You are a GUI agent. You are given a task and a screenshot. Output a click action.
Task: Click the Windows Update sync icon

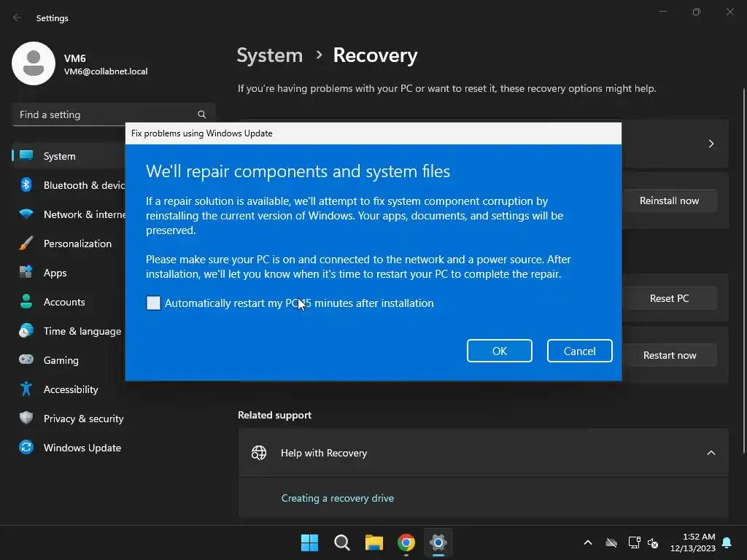26,447
